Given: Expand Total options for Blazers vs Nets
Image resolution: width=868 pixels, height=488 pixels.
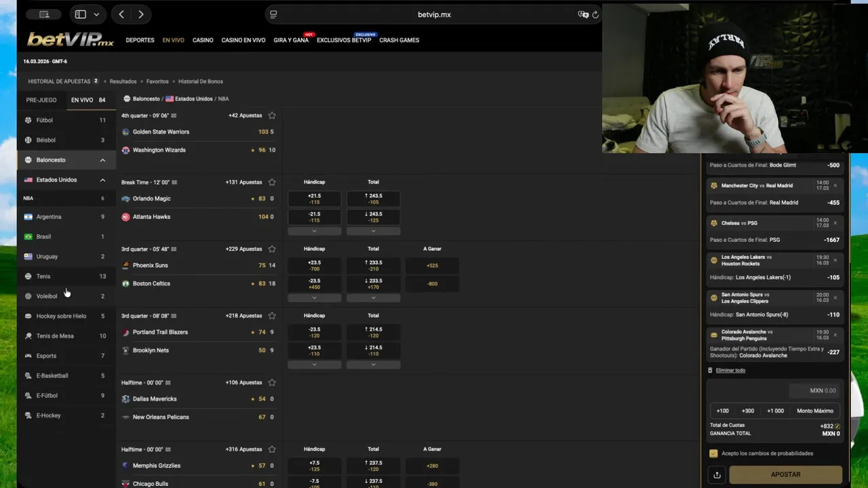Looking at the screenshot, I should 373,365.
